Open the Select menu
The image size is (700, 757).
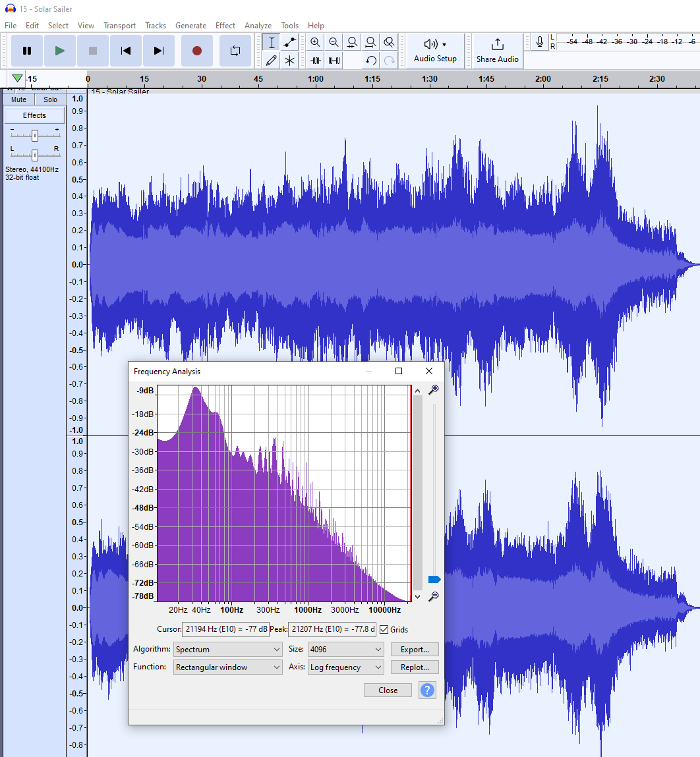58,26
